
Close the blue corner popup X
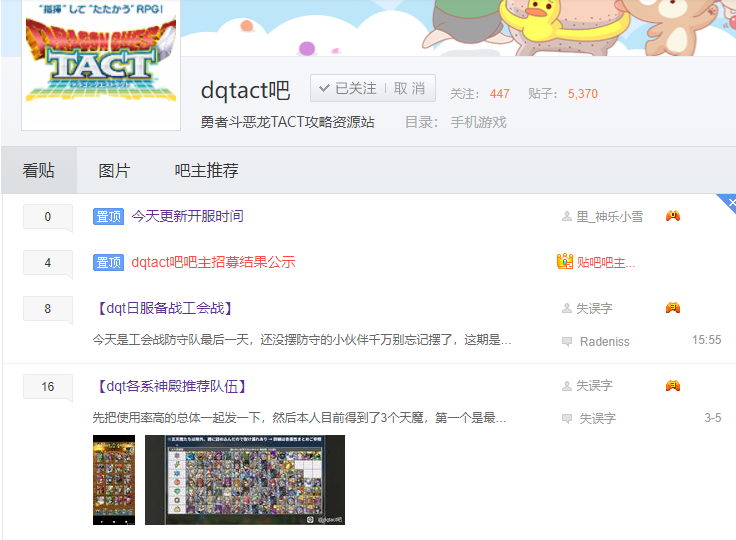coord(731,202)
